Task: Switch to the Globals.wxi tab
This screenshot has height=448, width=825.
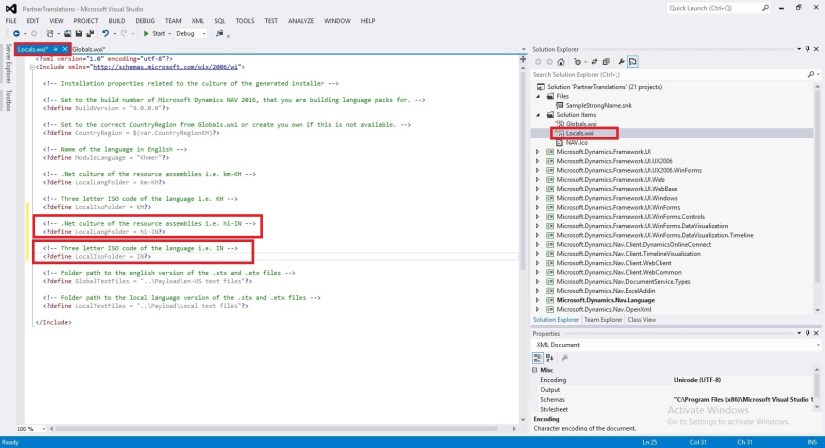Action: (x=88, y=48)
